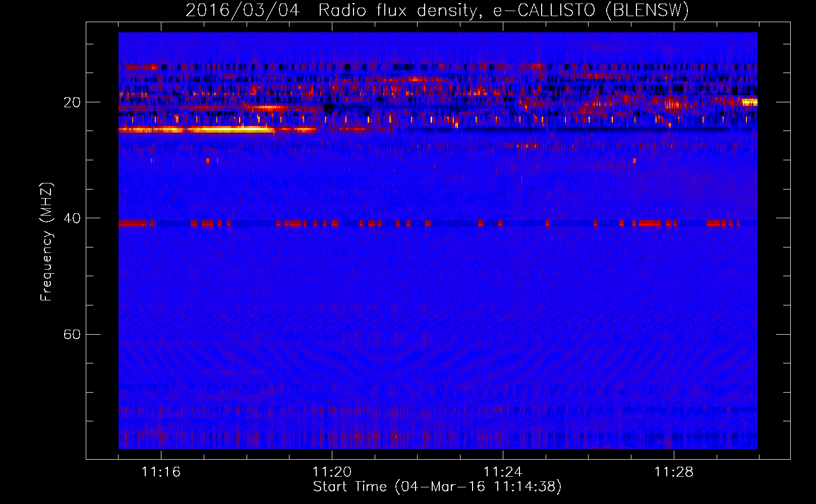Click the 11:24 time tick label
The width and height of the screenshot is (816, 504).
503,472
